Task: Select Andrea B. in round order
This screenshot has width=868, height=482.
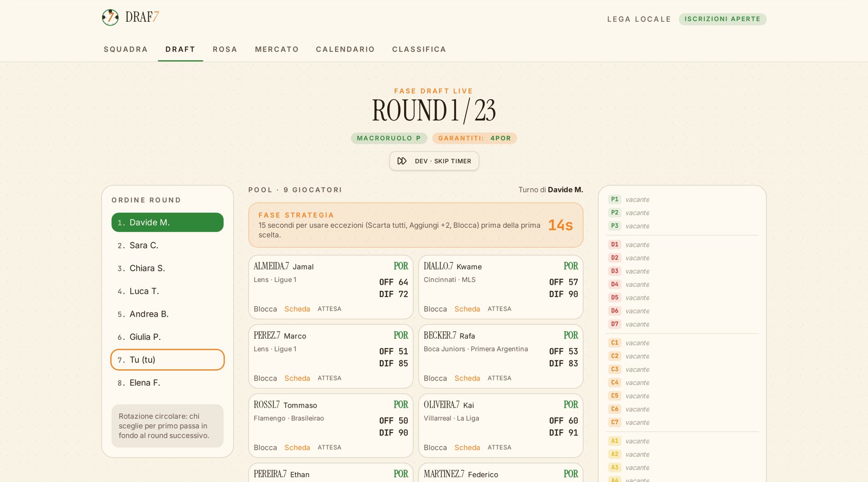Action: tap(168, 314)
